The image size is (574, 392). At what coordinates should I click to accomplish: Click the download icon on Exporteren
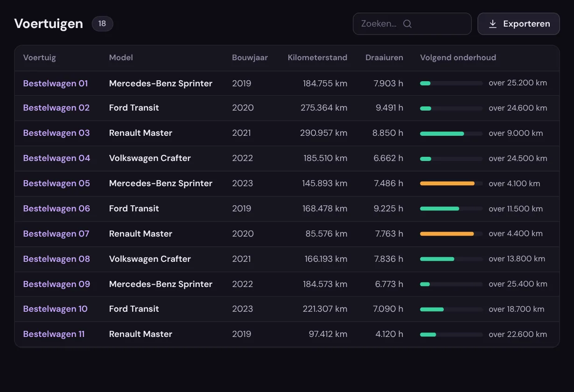point(492,24)
